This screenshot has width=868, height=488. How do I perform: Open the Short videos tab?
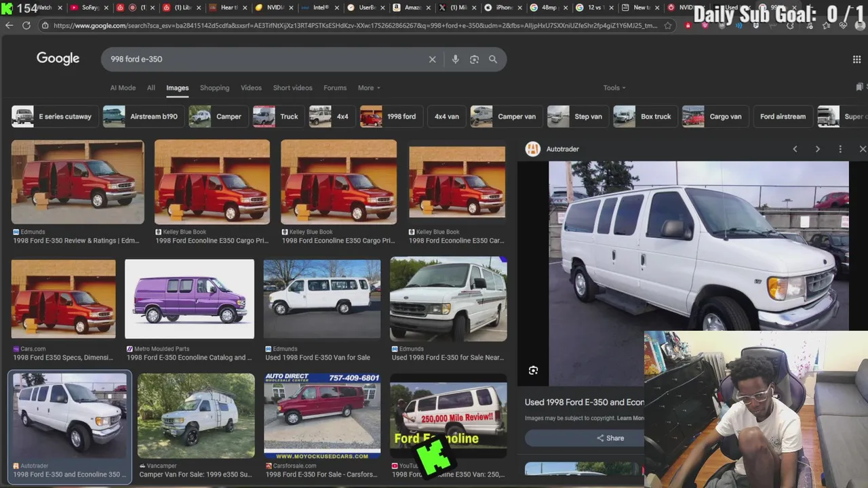pos(292,88)
